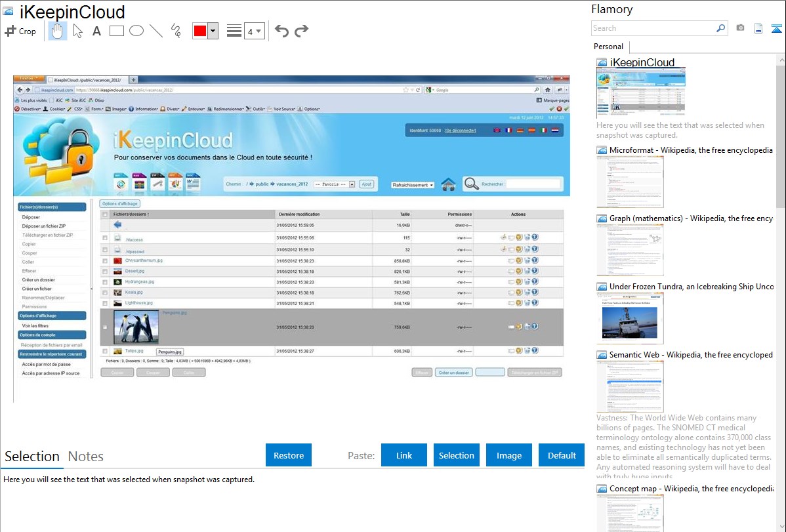The image size is (786, 532).
Task: Open the Personal tab
Action: pyautogui.click(x=608, y=47)
